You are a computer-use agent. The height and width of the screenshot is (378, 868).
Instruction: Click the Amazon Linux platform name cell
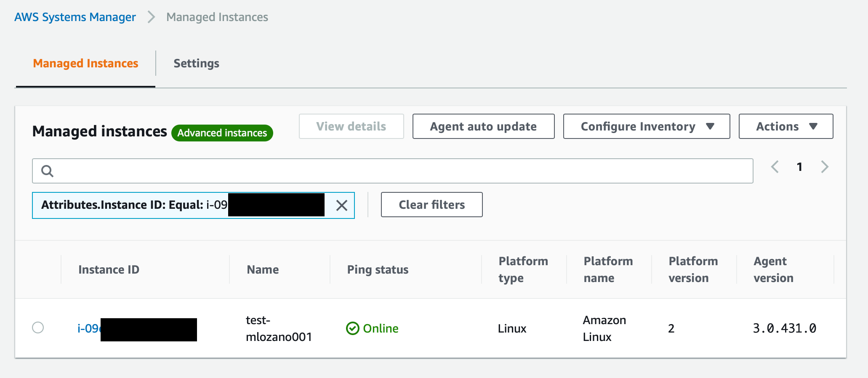pyautogui.click(x=604, y=328)
